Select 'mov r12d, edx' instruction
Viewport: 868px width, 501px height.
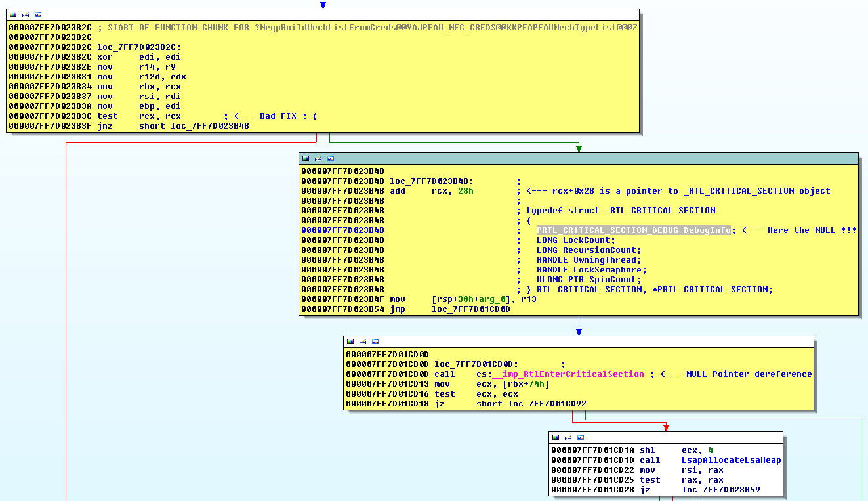click(142, 77)
